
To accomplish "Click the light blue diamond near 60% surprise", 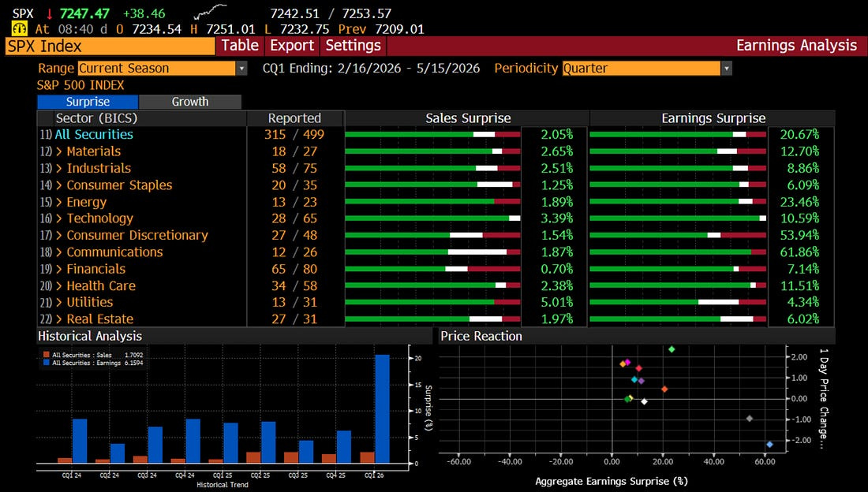I will pos(769,445).
